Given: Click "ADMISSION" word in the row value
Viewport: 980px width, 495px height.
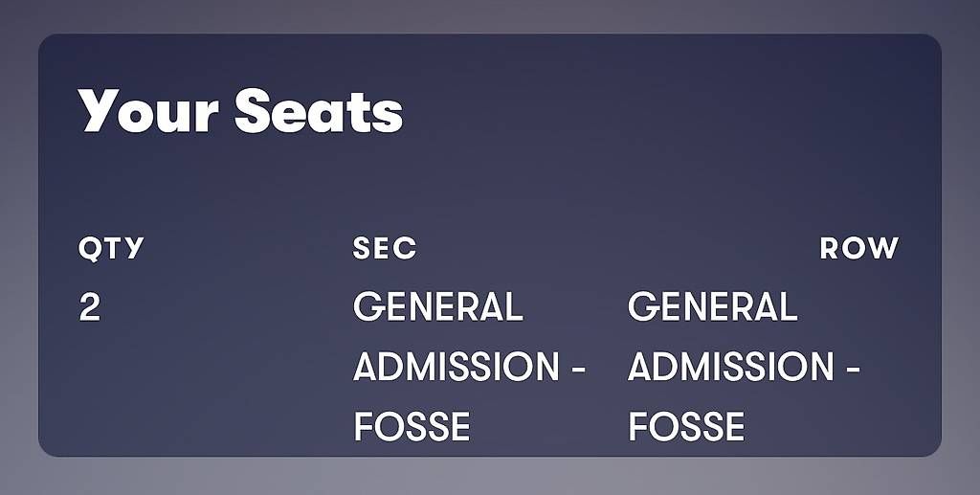Looking at the screenshot, I should (x=730, y=367).
